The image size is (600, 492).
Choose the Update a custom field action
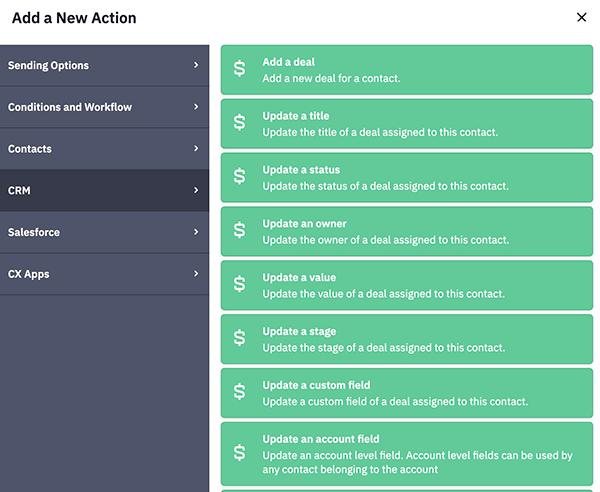pos(407,393)
